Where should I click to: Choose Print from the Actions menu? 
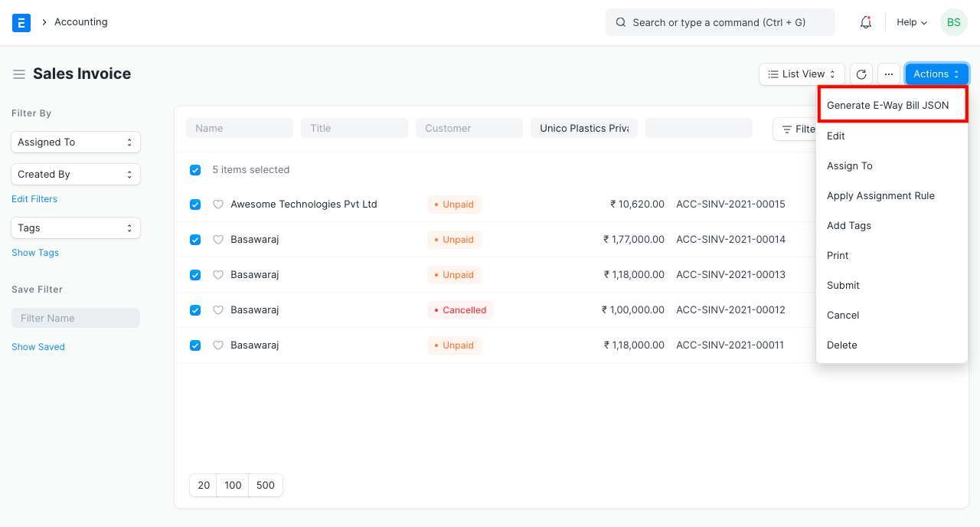point(837,255)
